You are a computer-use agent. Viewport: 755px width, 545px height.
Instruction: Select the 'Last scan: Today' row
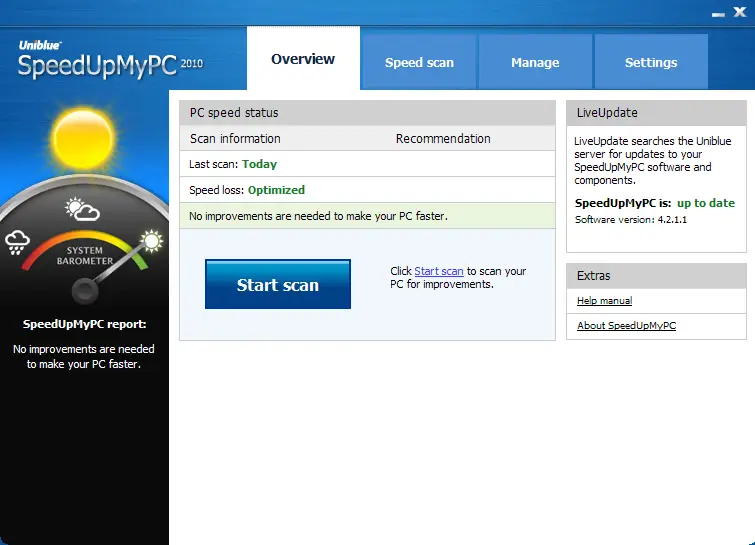coord(367,164)
